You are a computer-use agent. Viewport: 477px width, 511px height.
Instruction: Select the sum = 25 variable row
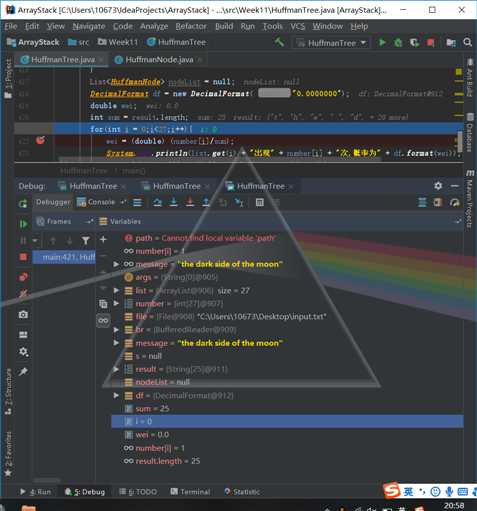click(x=287, y=408)
